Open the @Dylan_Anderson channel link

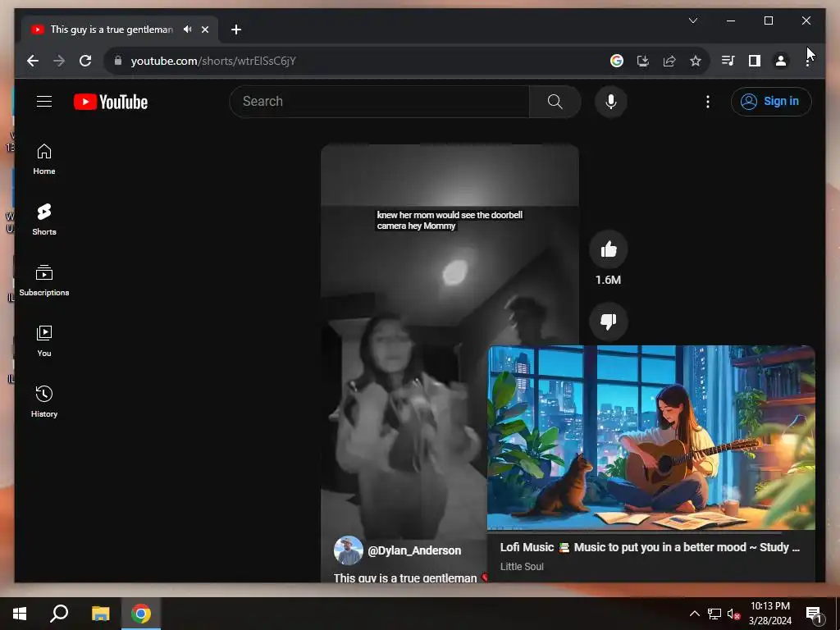click(414, 550)
